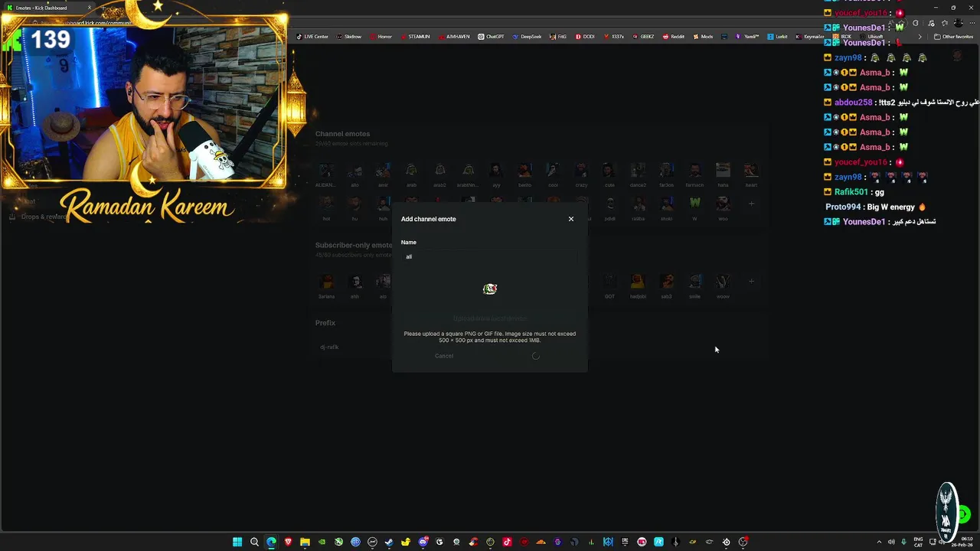Screen dimensions: 980x551
Task: Select the 'haha' channel emote
Action: click(x=723, y=170)
